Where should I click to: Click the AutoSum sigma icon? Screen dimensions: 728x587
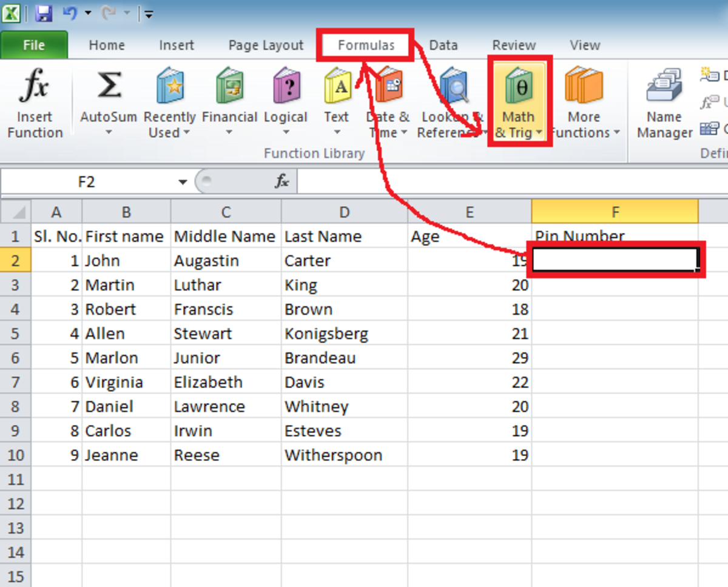[x=109, y=87]
